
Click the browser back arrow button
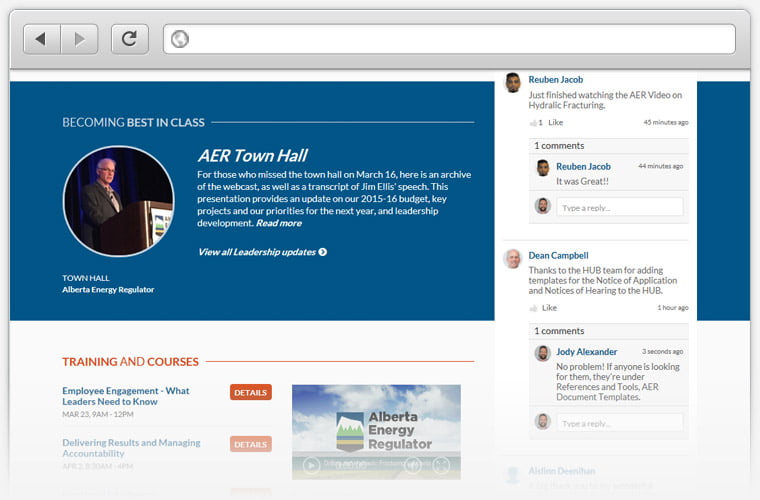click(x=42, y=39)
